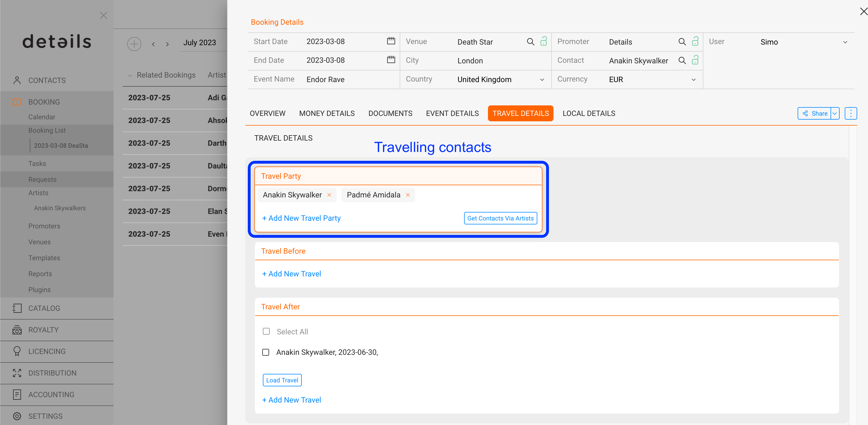Click the Load Travel button

(282, 380)
